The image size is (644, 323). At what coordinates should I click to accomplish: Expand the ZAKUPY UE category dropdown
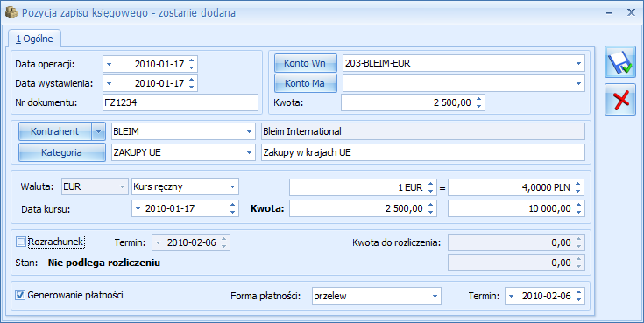tap(250, 152)
